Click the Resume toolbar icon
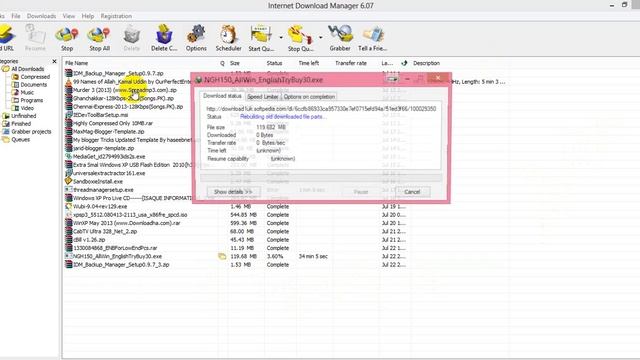This screenshot has height=360, width=640. tap(35, 38)
